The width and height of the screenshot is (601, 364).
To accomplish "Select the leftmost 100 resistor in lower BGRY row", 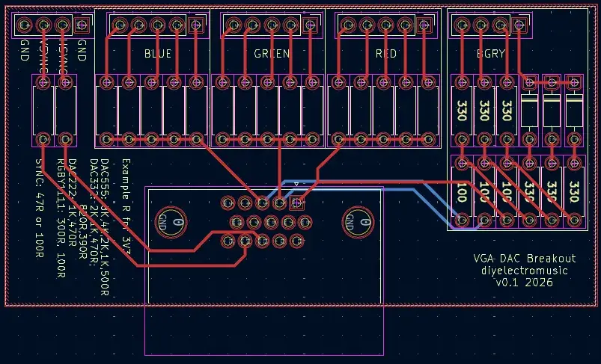I will click(462, 191).
